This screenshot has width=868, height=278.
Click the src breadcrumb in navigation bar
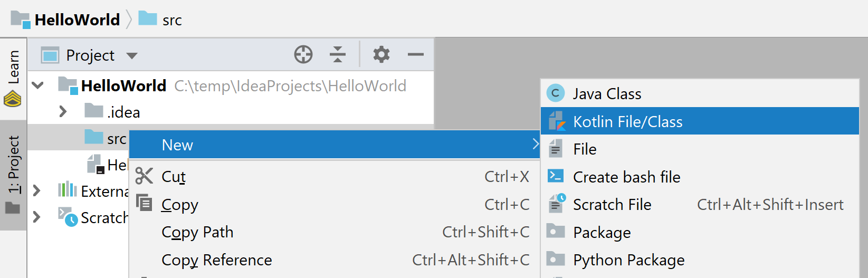point(171,20)
